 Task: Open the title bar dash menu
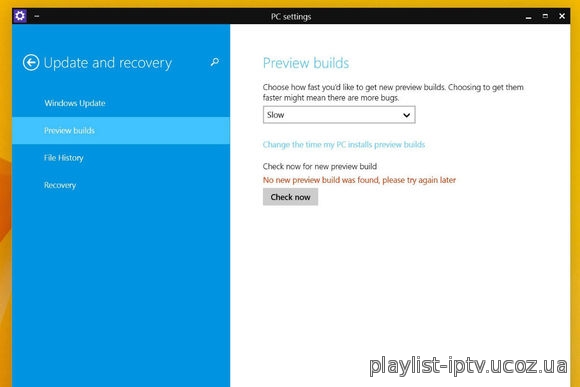[37, 16]
